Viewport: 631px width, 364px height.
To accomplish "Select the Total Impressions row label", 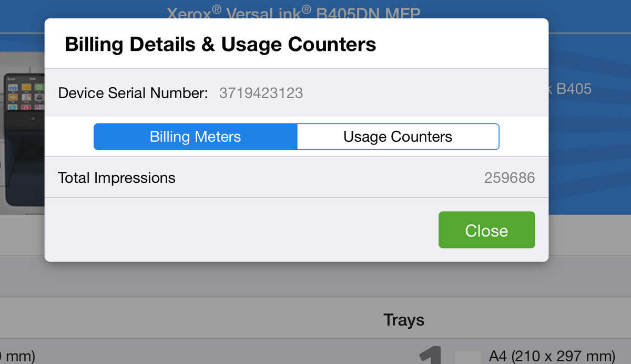I will (x=117, y=178).
